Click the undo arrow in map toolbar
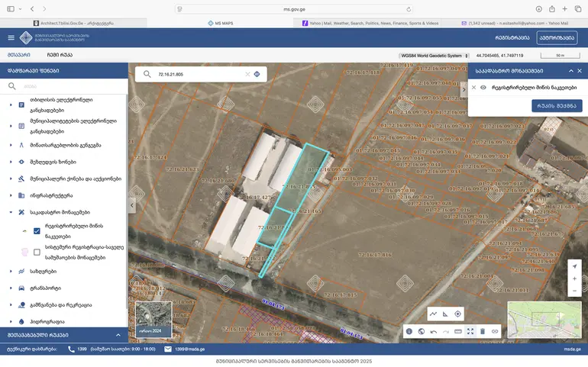Screen dimensions: 588x367 (x=434, y=331)
